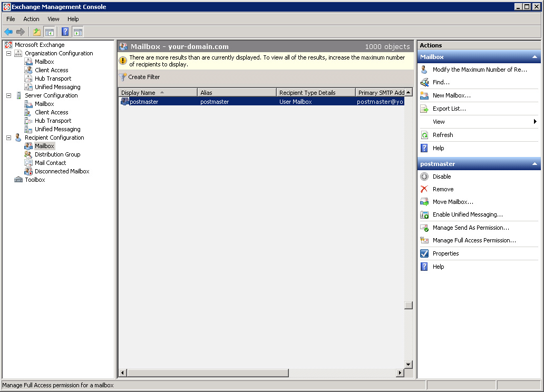544x392 pixels.
Task: Click the Modify Maximum Number of Recipients icon
Action: pyautogui.click(x=424, y=70)
